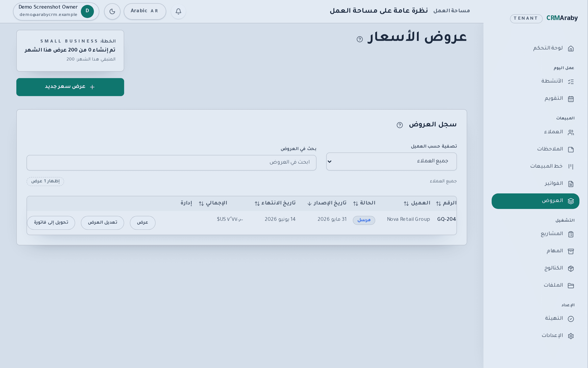The width and height of the screenshot is (588, 368).
Task: Click the note icon for الملاحظات
Action: (571, 149)
